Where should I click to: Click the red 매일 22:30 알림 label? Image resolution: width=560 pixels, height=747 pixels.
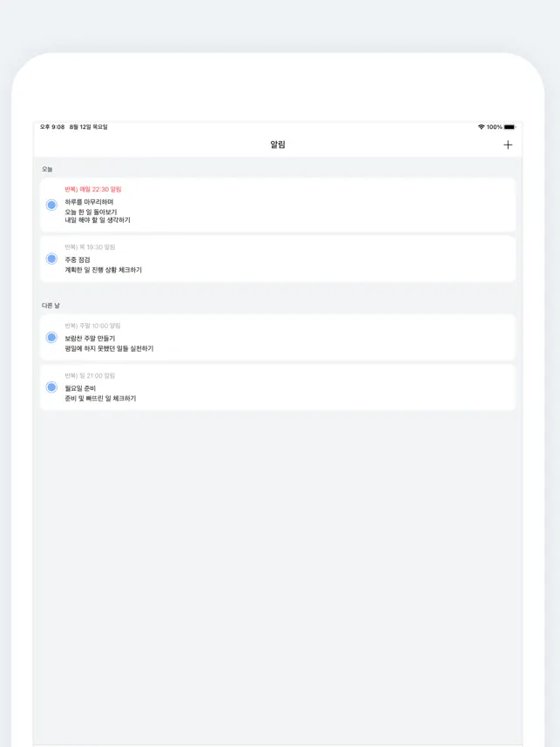93,189
